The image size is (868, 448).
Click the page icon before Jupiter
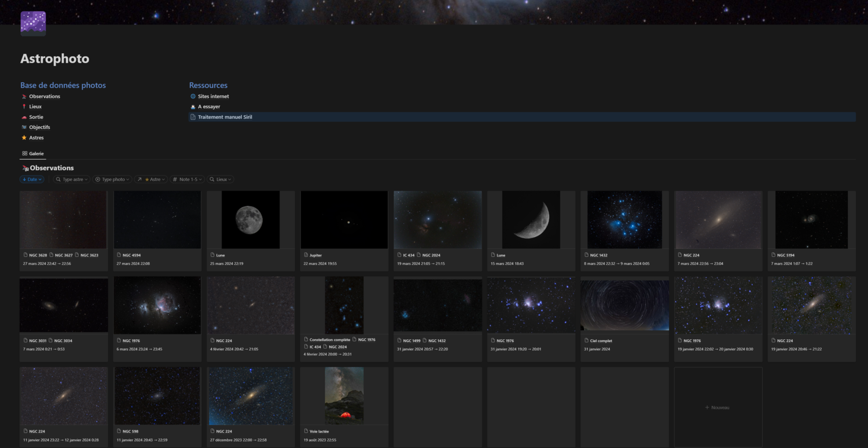(306, 255)
